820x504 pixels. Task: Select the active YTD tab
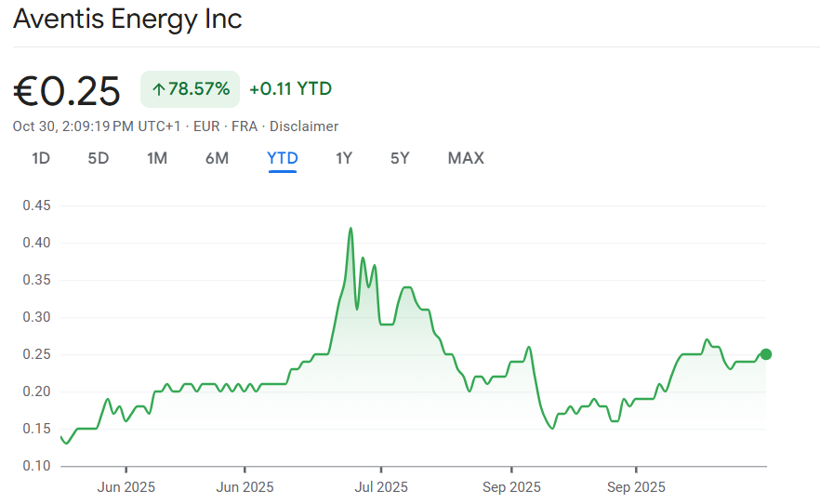click(283, 158)
